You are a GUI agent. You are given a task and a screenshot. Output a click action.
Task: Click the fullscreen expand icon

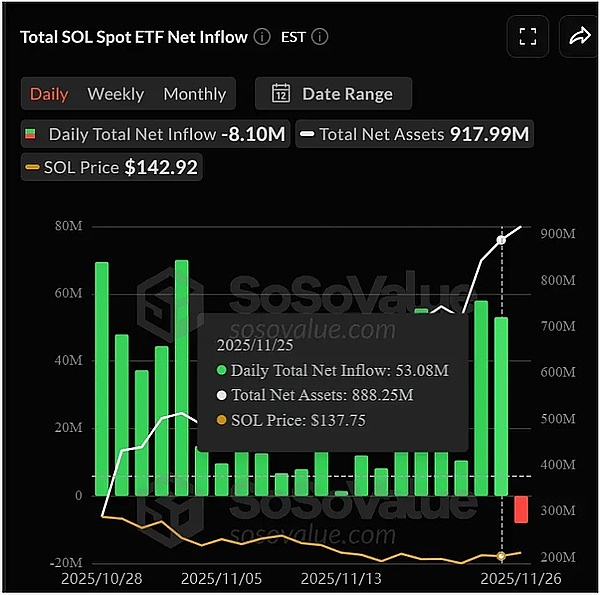(x=528, y=37)
